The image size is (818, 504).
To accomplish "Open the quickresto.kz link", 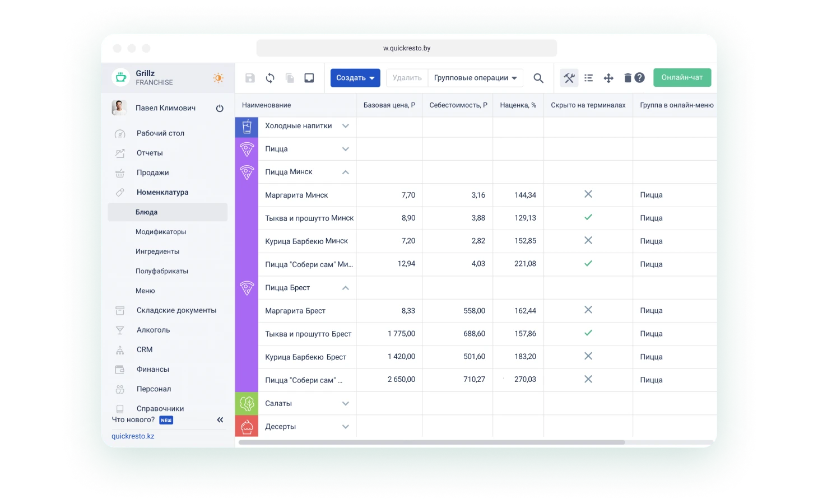I will point(133,436).
